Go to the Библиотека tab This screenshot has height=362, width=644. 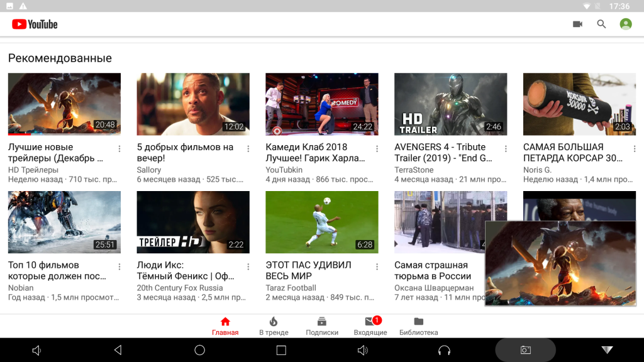click(418, 326)
